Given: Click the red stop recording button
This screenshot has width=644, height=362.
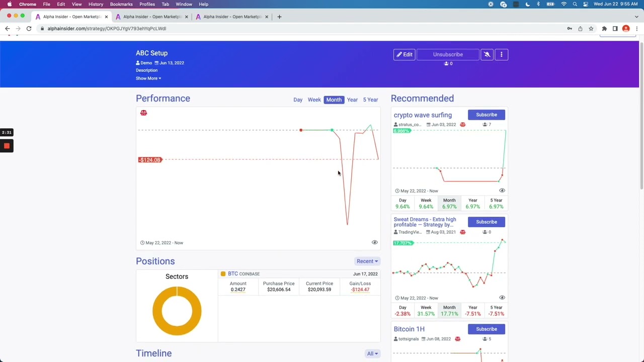Looking at the screenshot, I should coord(7,146).
